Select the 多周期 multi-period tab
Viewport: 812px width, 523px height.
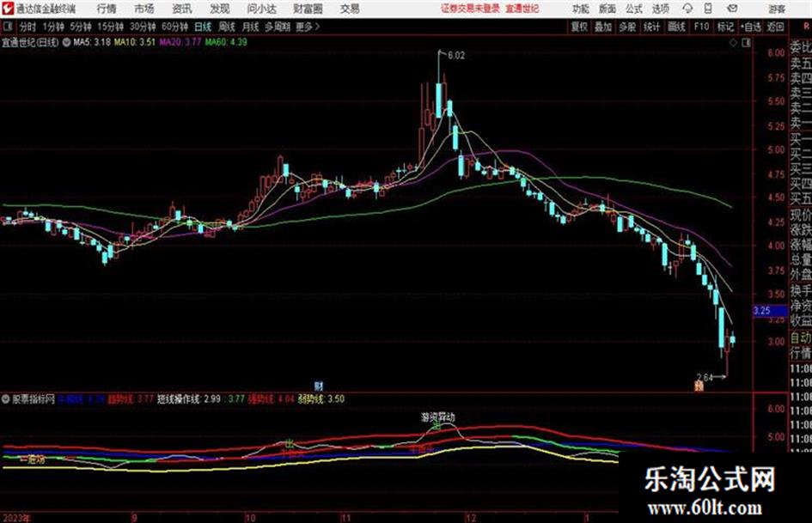pos(278,27)
